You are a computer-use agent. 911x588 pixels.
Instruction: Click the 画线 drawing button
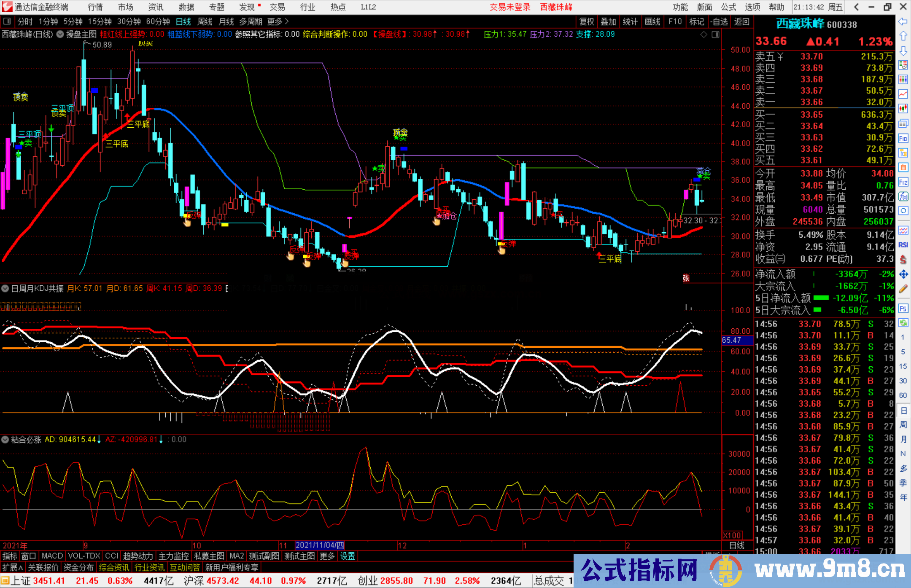(x=652, y=21)
